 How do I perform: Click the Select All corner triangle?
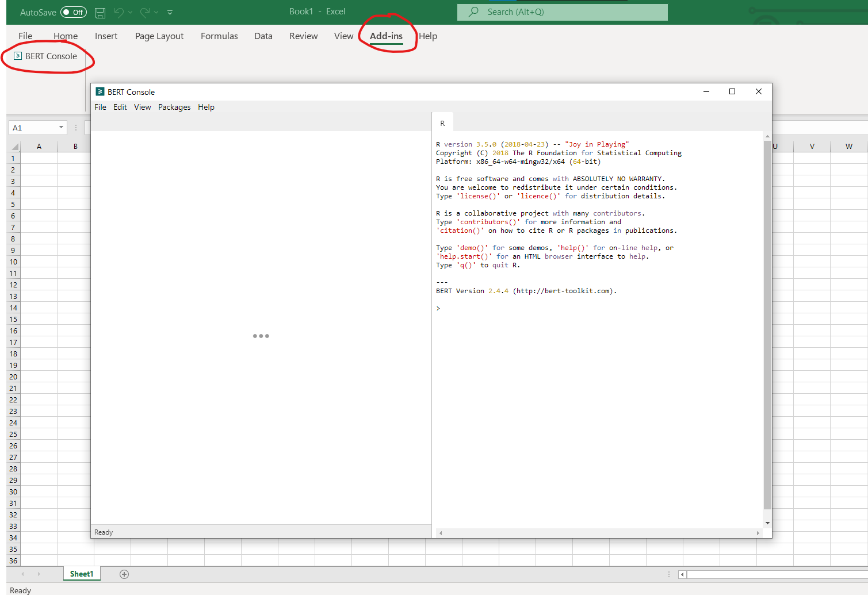click(x=14, y=146)
